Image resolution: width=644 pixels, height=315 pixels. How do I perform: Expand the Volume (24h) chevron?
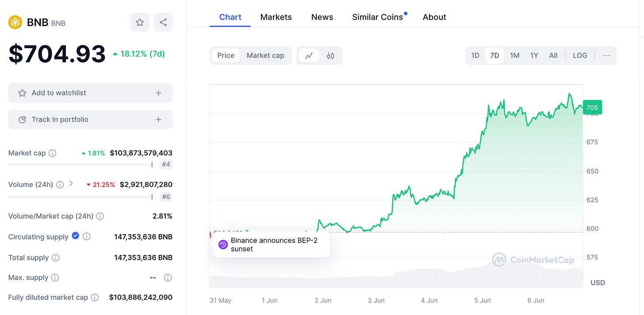71,184
